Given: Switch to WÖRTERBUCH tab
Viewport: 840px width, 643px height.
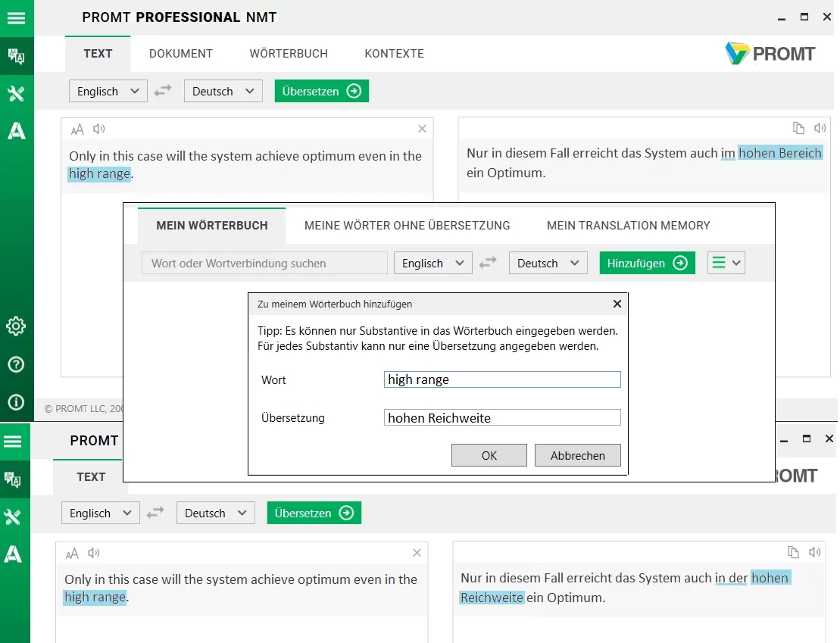Looking at the screenshot, I should pos(289,54).
